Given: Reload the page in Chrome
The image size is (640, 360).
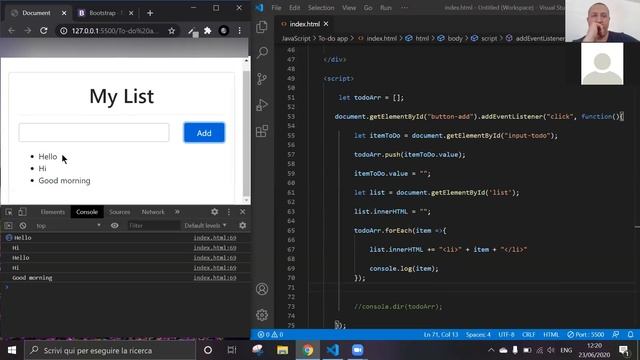Looking at the screenshot, I should coord(44,31).
